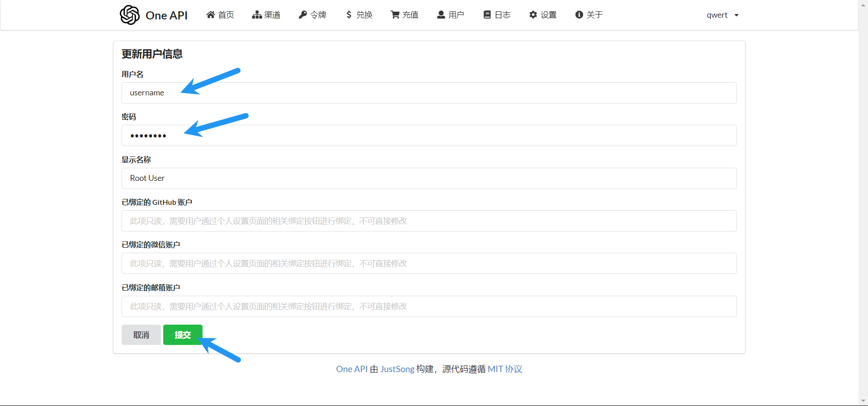Click into the 密码 password field
The image size is (868, 406).
point(429,136)
